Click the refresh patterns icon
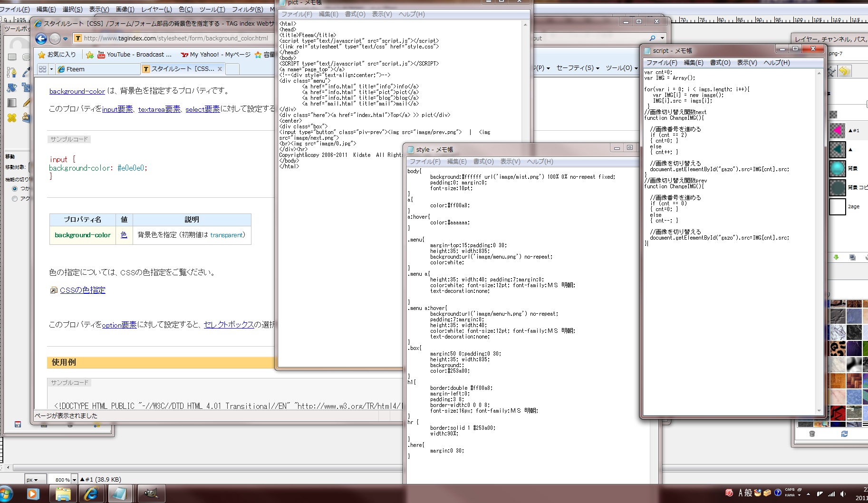868x503 pixels. point(844,434)
